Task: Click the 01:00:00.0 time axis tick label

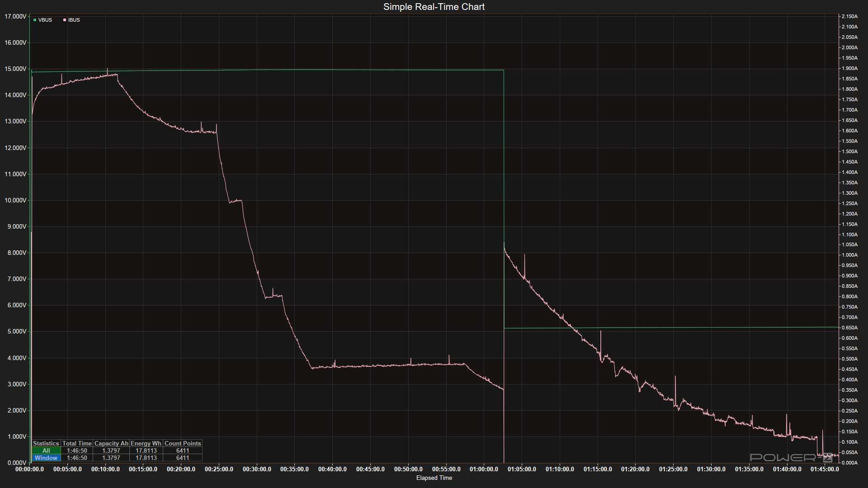Action: click(x=484, y=469)
